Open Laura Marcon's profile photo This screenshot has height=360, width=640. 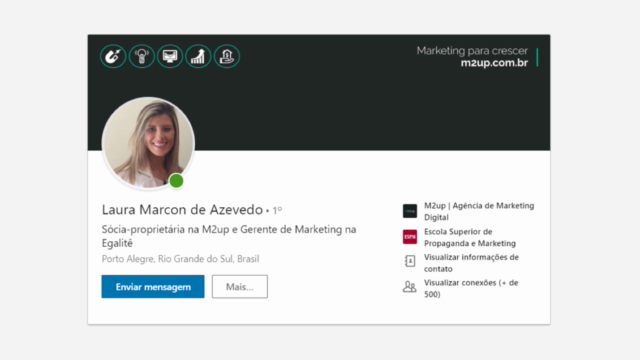pyautogui.click(x=148, y=143)
